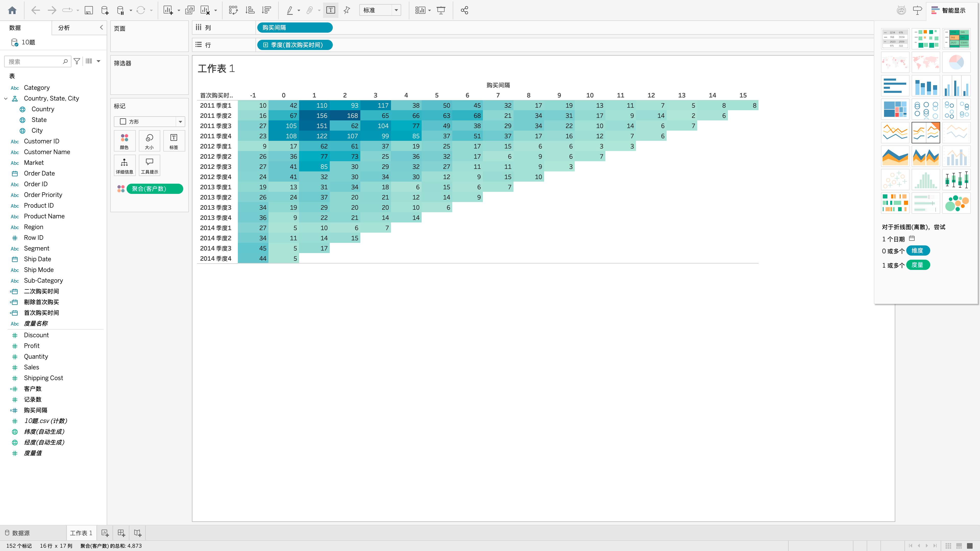This screenshot has width=980, height=551.
Task: Click the 购买间隔 pill on Columns
Action: pos(295,27)
